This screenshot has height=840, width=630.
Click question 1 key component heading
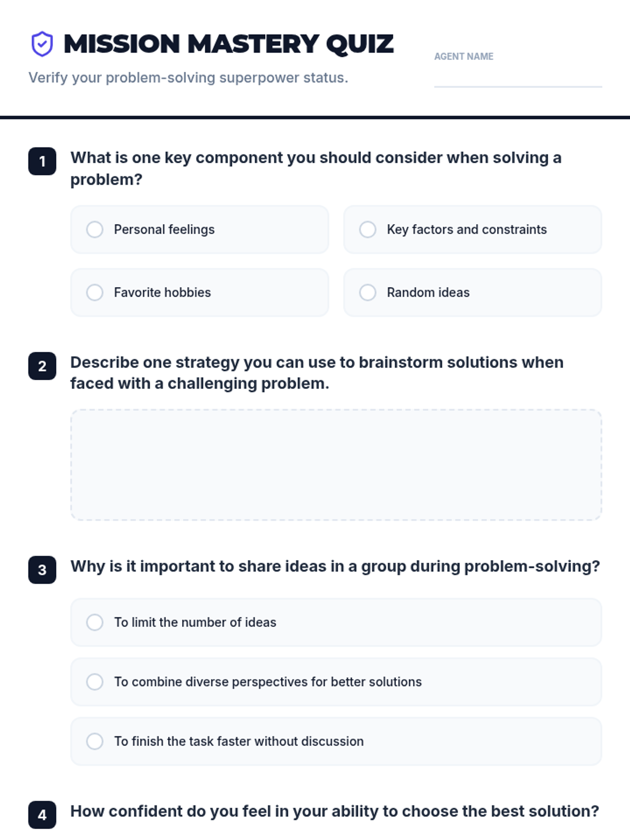click(316, 169)
